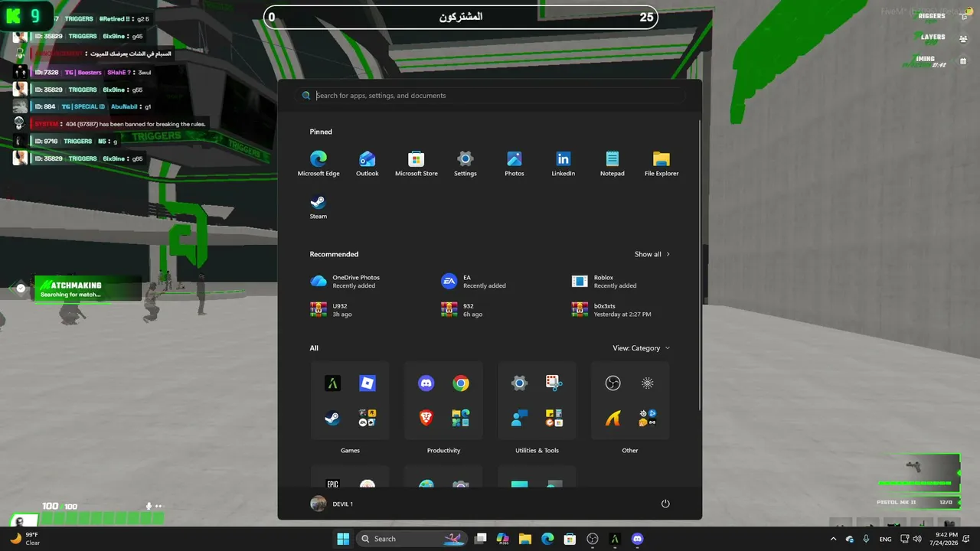Expand the Other category folder

630,451
